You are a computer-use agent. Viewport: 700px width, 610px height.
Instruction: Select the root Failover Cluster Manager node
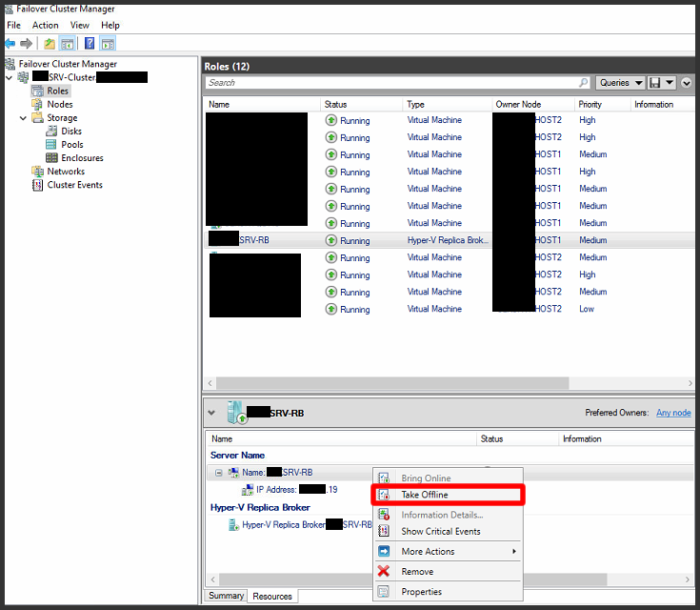(68, 64)
